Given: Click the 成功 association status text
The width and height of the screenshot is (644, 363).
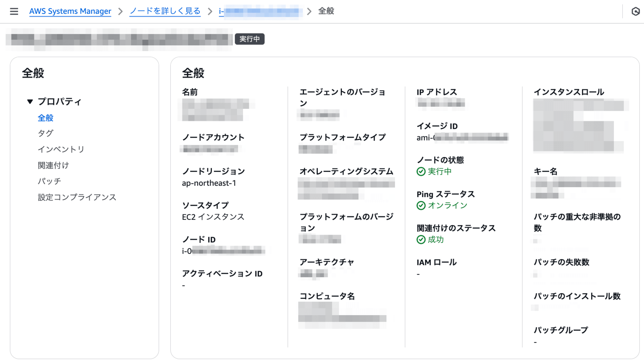Looking at the screenshot, I should point(436,240).
